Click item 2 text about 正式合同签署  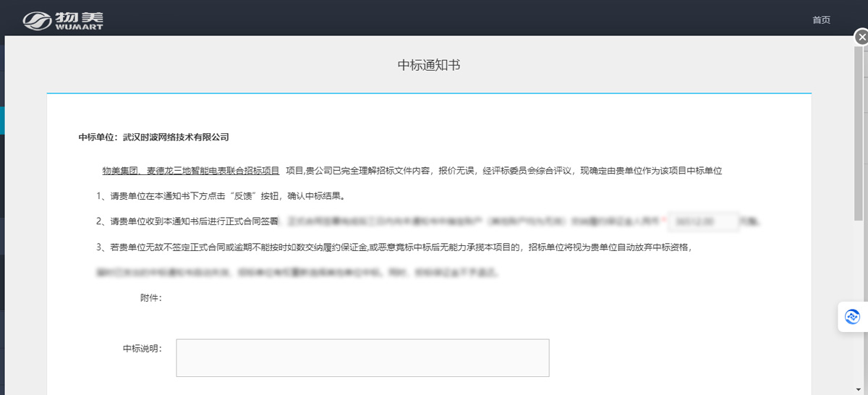[x=188, y=221]
